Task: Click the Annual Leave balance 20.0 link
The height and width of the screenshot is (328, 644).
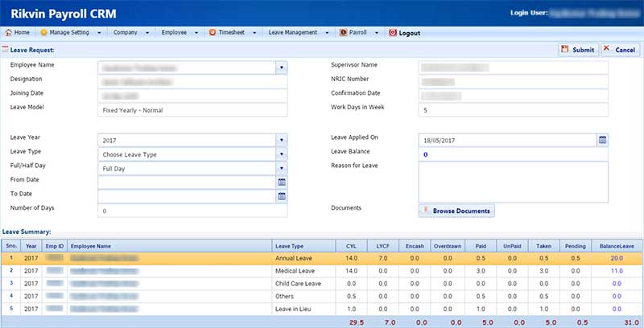Action: pos(617,258)
